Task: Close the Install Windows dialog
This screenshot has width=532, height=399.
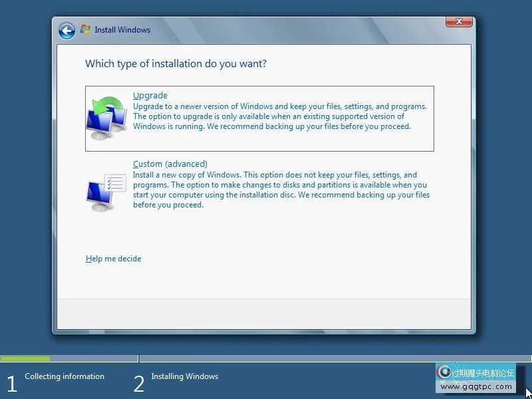Action: click(x=459, y=22)
